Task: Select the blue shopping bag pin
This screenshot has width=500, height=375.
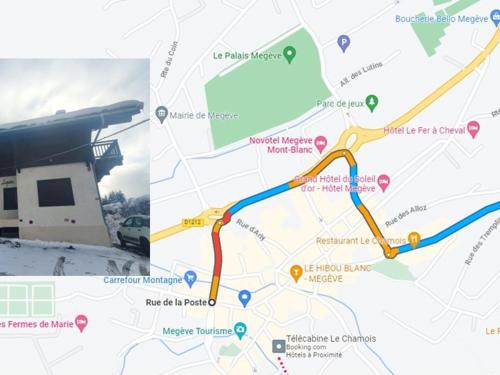Action: coord(245,298)
